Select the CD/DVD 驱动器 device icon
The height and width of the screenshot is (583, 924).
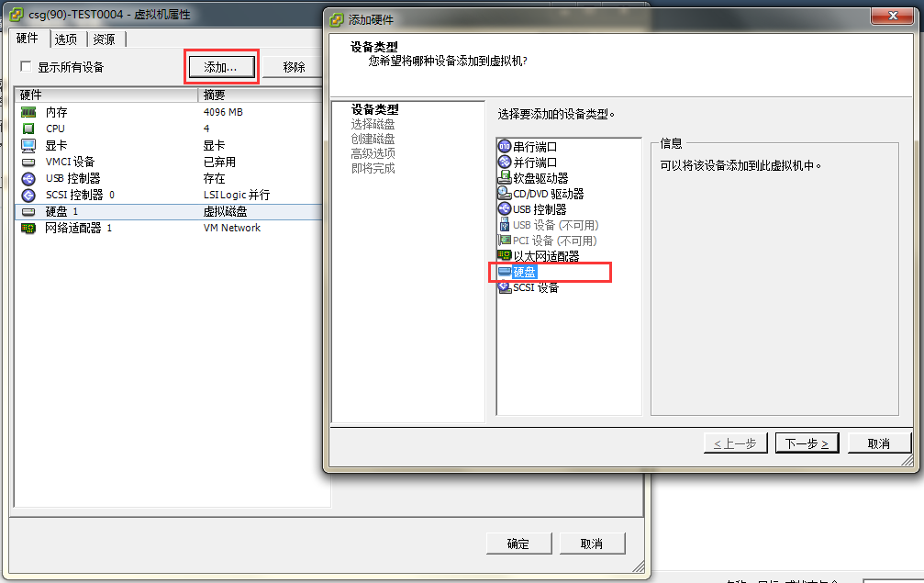pyautogui.click(x=505, y=194)
